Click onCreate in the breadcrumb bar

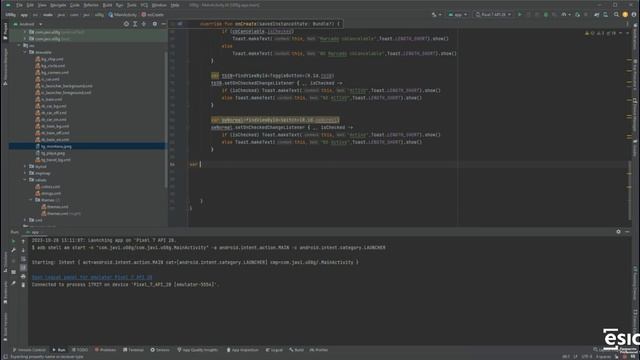point(153,15)
